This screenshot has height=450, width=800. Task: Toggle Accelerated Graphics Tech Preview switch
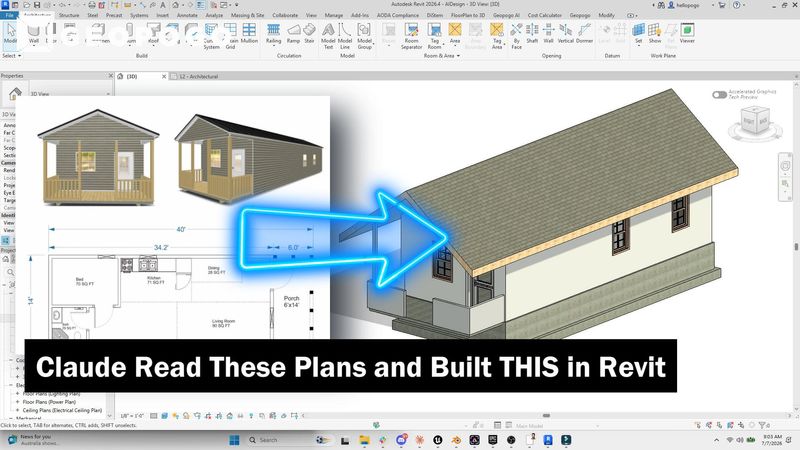719,94
